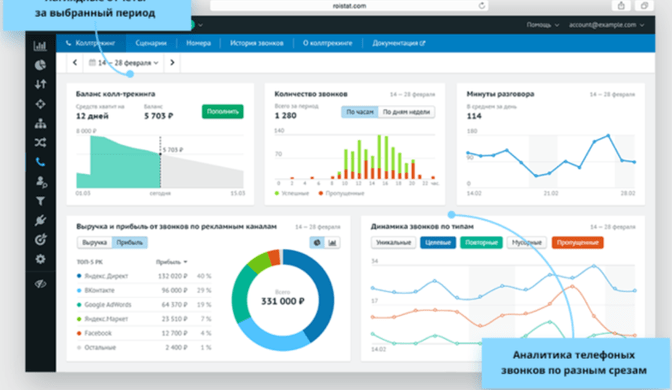
Task: Click the 1 280 total calls value
Action: 285,116
